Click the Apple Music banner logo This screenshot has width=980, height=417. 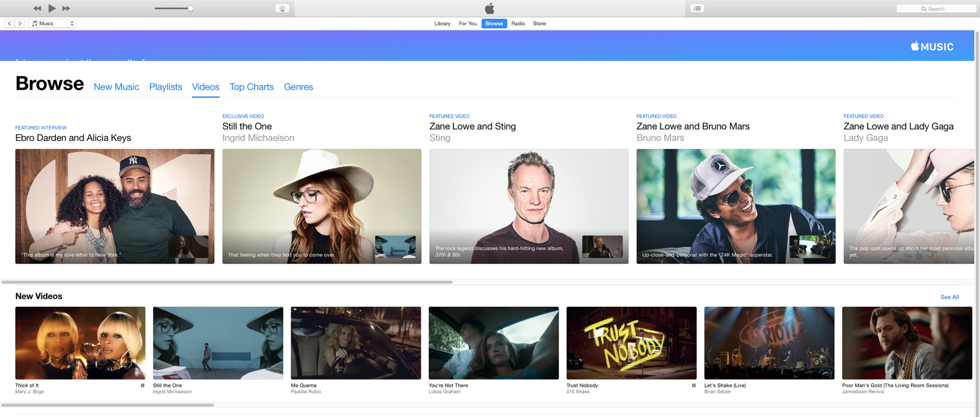[x=932, y=46]
